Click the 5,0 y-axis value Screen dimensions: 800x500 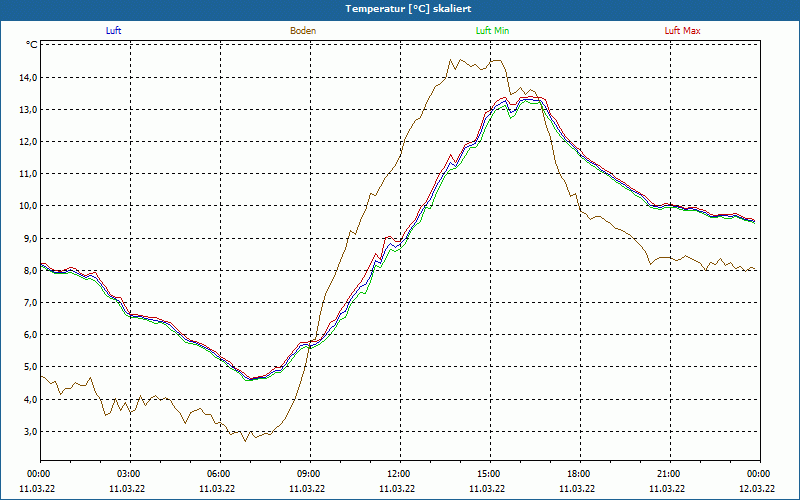[x=31, y=367]
